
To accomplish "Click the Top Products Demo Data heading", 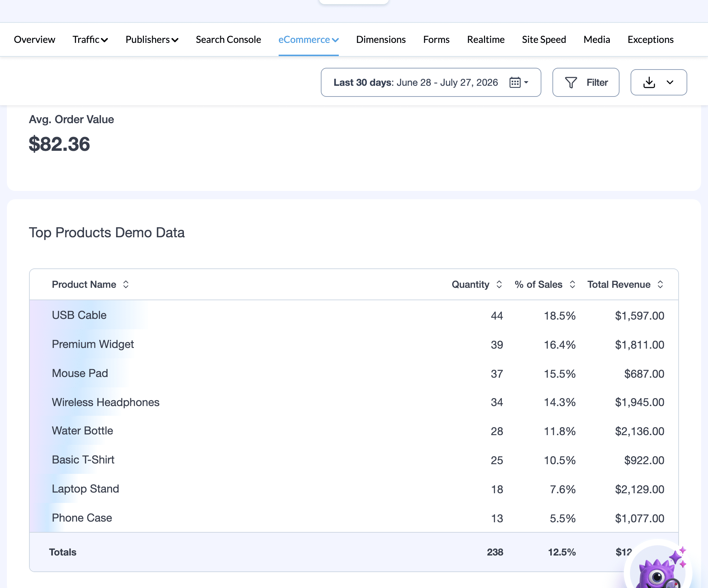I will click(106, 233).
